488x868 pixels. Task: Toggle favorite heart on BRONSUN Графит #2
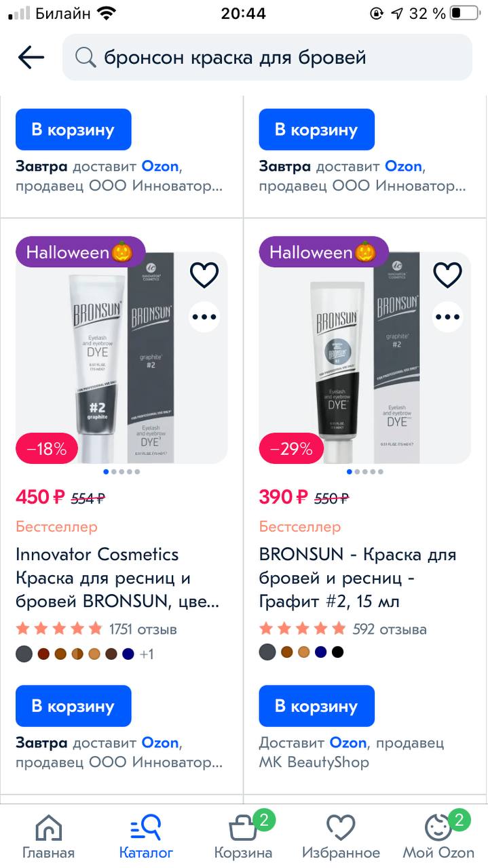pyautogui.click(x=447, y=275)
